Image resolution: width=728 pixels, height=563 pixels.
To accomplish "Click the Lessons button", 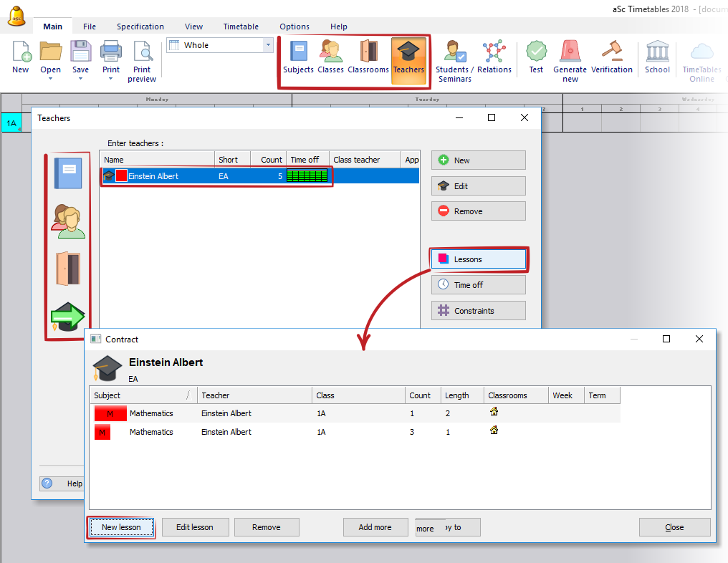I will 479,259.
